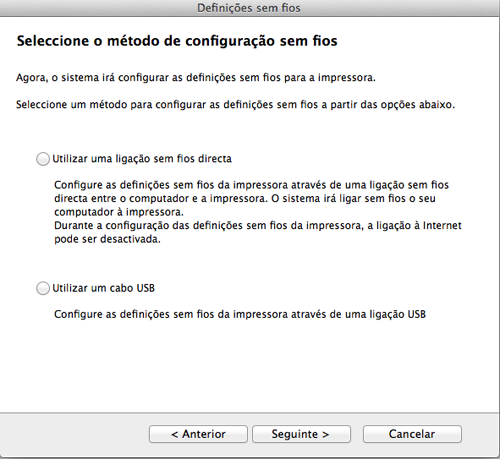Viewport: 500px width, 459px height.
Task: Click the 'computador à impressora' text line
Action: point(119,212)
